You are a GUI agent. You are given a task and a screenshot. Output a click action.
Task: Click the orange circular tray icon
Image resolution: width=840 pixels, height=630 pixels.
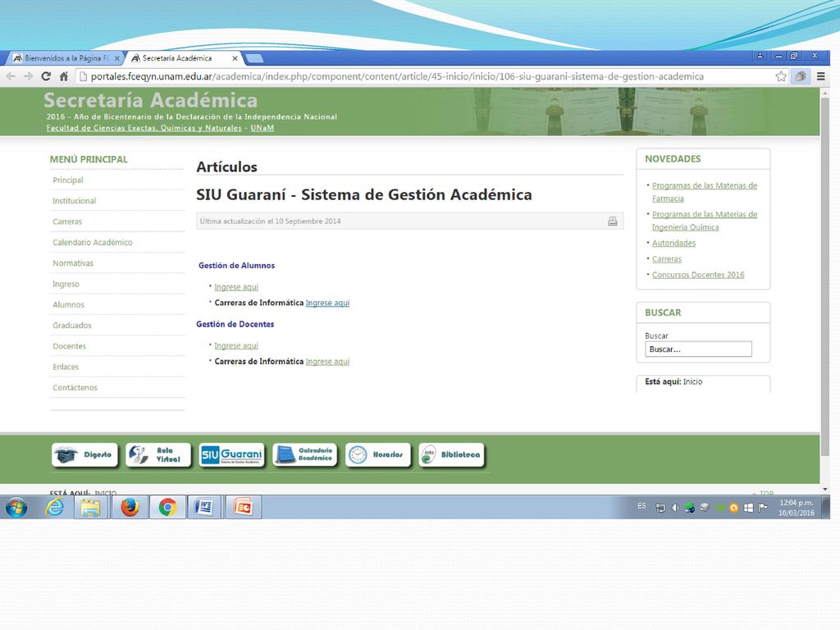(x=733, y=508)
